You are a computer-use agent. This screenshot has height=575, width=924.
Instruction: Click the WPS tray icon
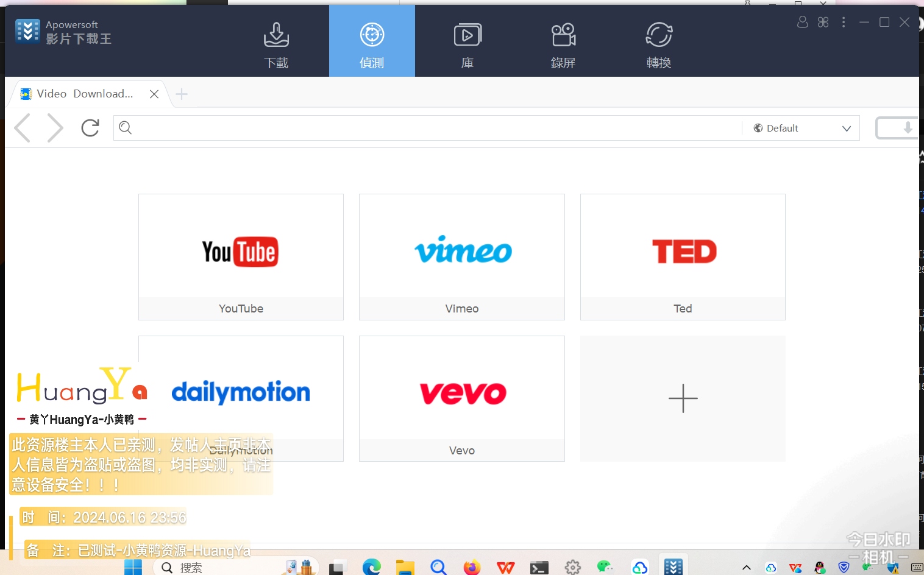pos(795,568)
